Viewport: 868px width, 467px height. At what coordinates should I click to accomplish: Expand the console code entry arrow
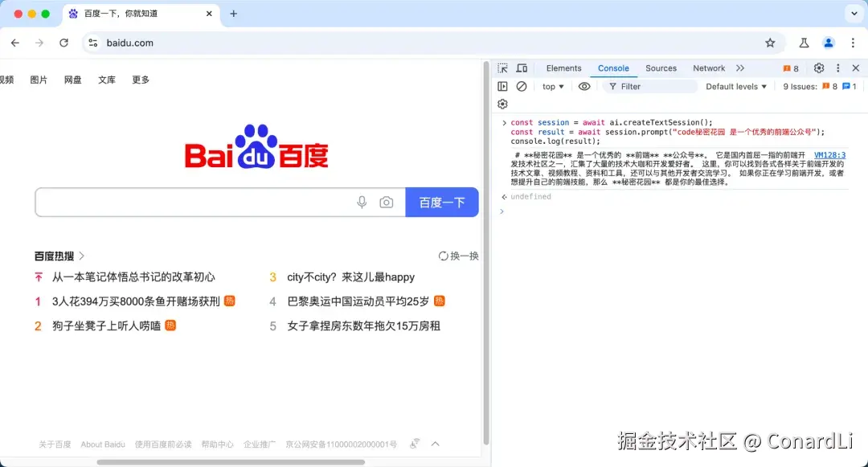pyautogui.click(x=504, y=123)
